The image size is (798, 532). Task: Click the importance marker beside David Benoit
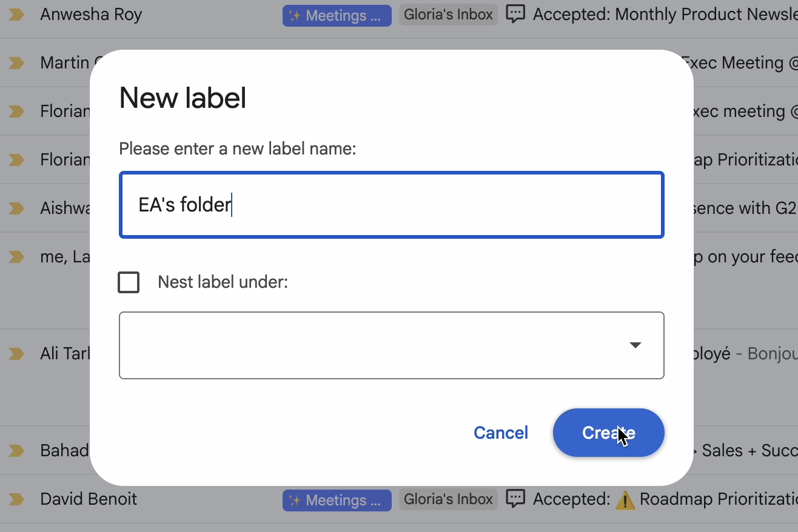tap(16, 499)
